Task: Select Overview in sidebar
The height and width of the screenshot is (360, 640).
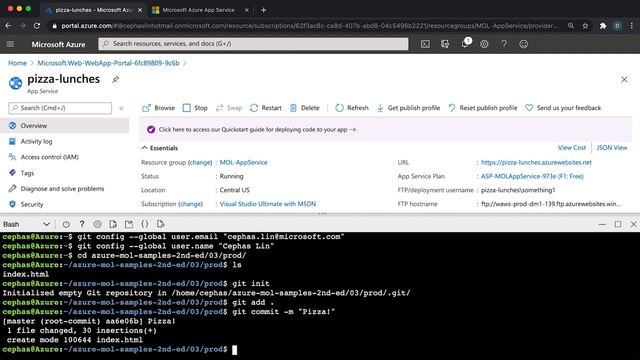Action: click(64, 126)
